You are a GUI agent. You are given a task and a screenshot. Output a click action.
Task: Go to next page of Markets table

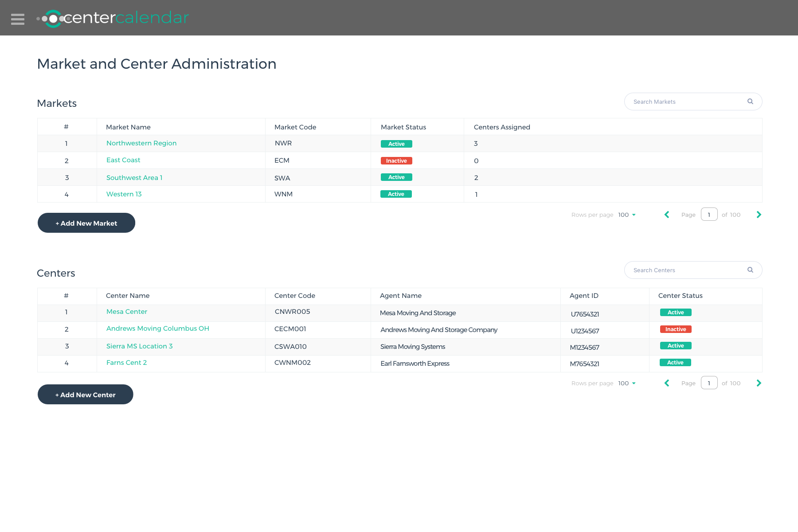coord(759,215)
